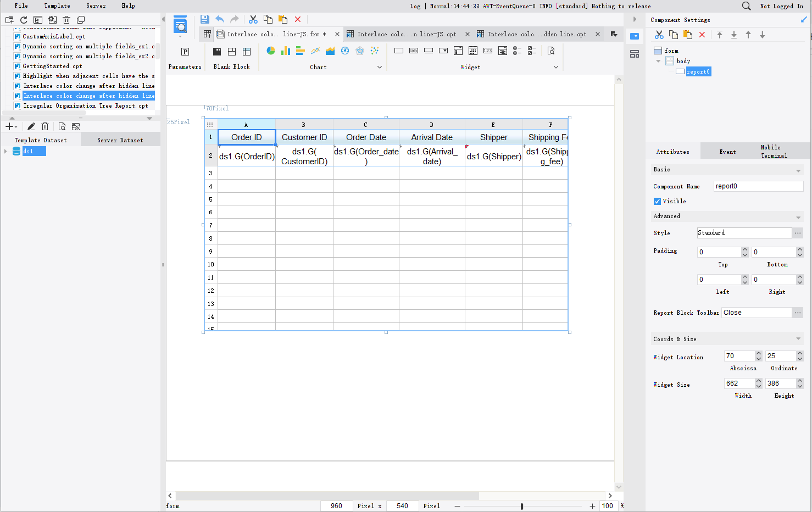The image size is (812, 512).
Task: Click the red Delete icon in main toolbar
Action: (x=298, y=19)
